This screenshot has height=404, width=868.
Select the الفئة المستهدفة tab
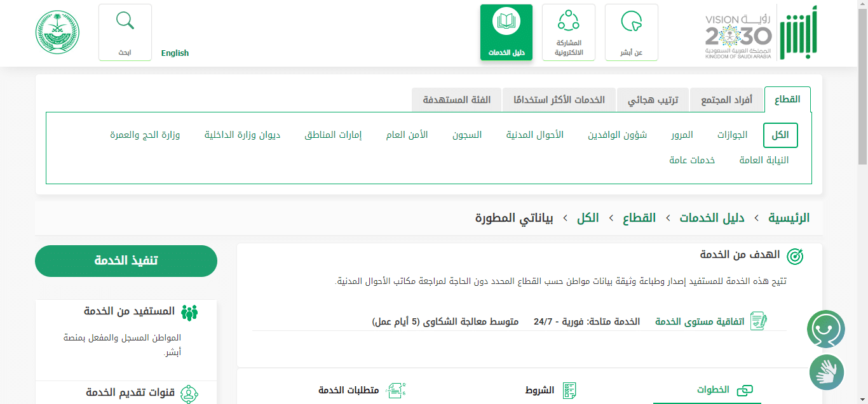click(457, 100)
